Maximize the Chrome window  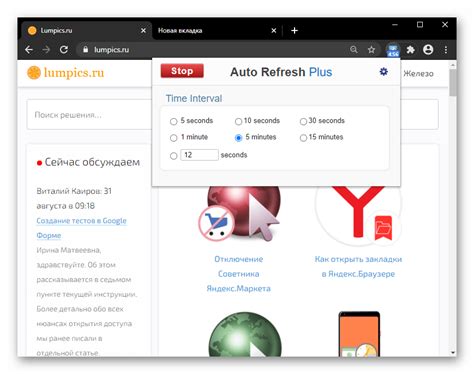click(420, 25)
